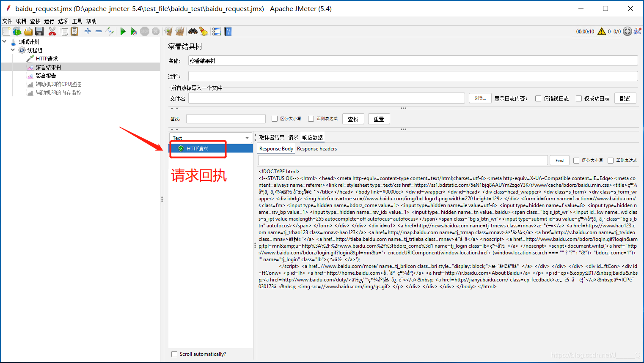Select the HTTP请求 result entry
Screen dimensions: 644x363
(x=211, y=149)
